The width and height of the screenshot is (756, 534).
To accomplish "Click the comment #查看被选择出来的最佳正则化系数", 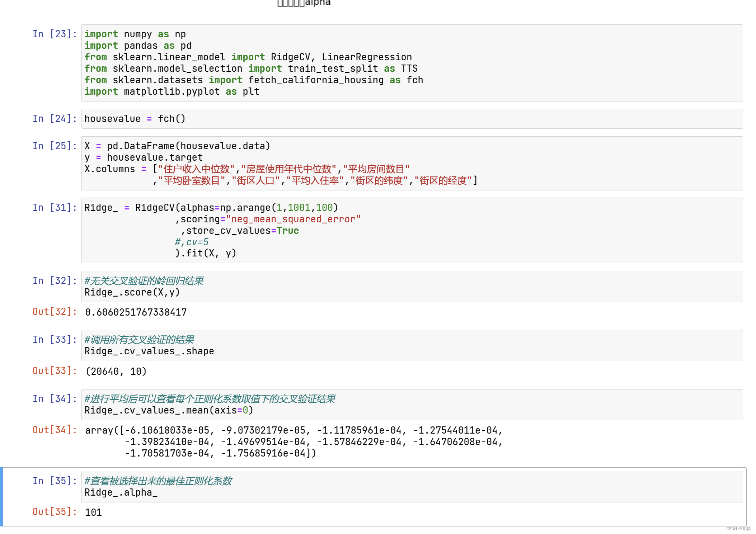I will tap(158, 481).
